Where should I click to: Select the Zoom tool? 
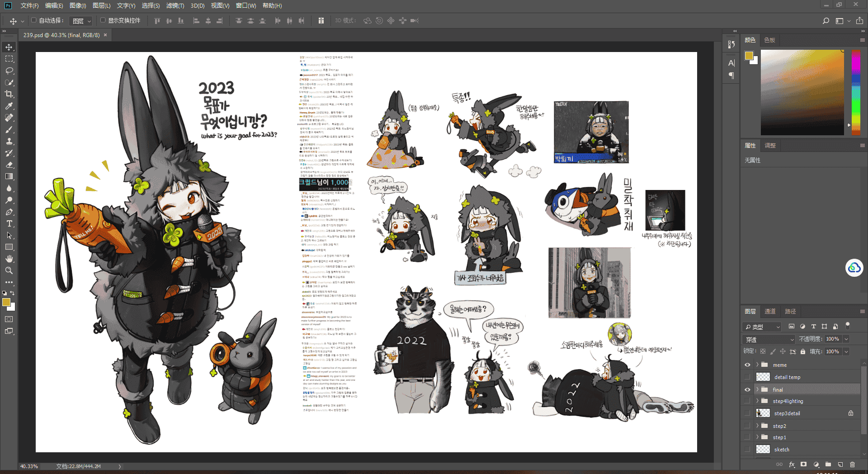tap(9, 270)
